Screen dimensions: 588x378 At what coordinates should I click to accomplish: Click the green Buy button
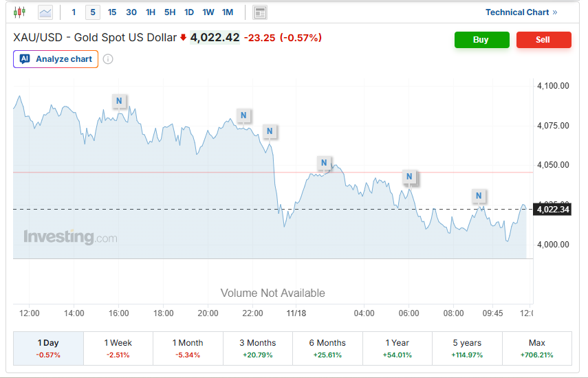(x=481, y=40)
